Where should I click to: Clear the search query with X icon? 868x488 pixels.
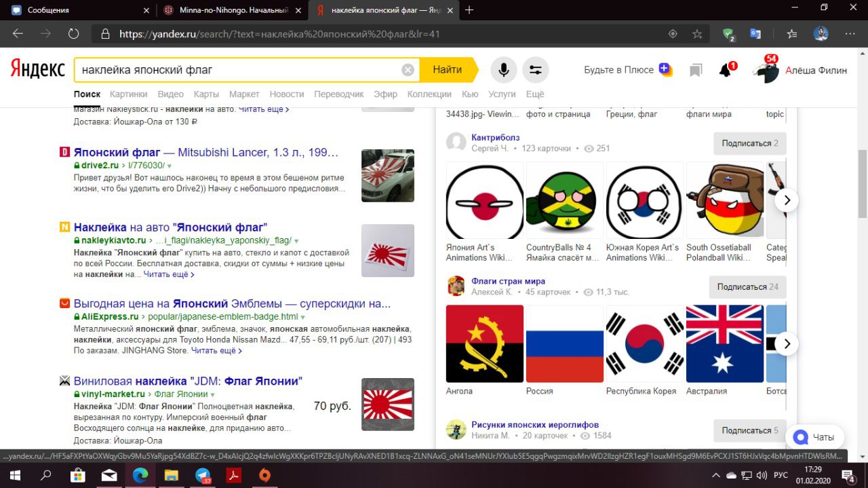(408, 70)
